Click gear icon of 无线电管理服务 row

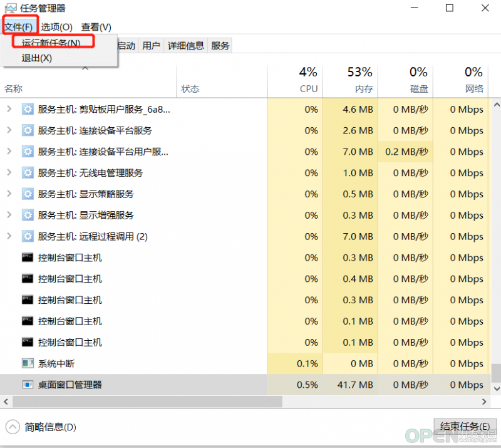(x=28, y=173)
